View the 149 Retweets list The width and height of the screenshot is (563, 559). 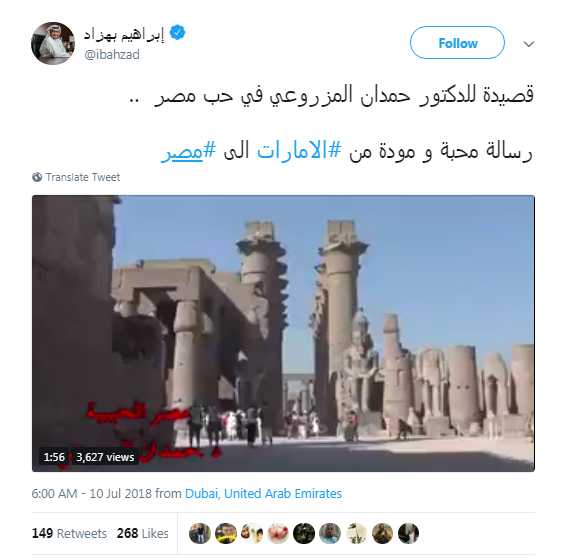point(69,533)
